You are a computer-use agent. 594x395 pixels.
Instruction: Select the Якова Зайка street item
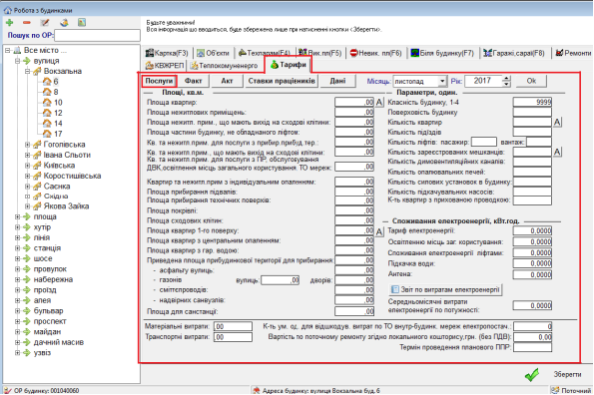tap(66, 206)
